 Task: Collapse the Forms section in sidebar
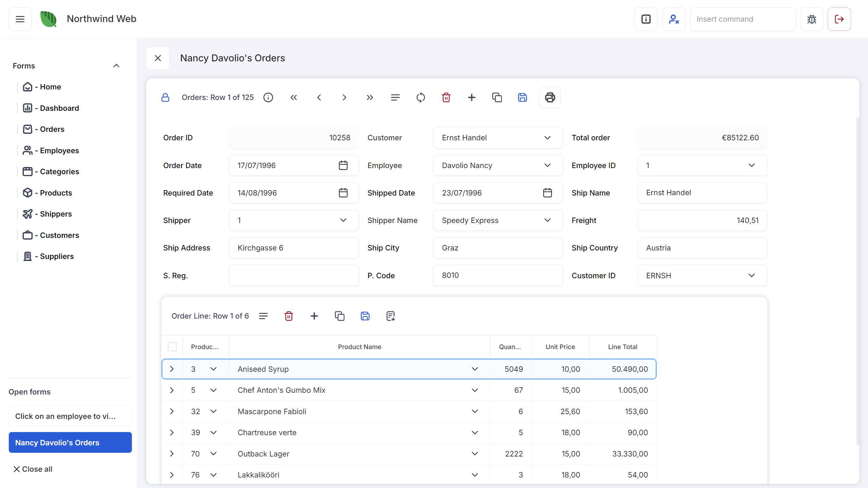coord(116,66)
